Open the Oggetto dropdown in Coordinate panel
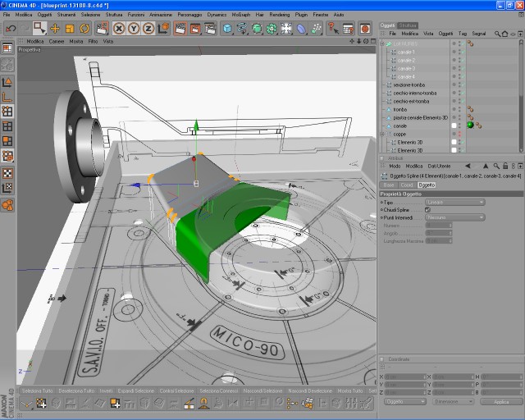Image resolution: width=525 pixels, height=420 pixels. (404, 402)
